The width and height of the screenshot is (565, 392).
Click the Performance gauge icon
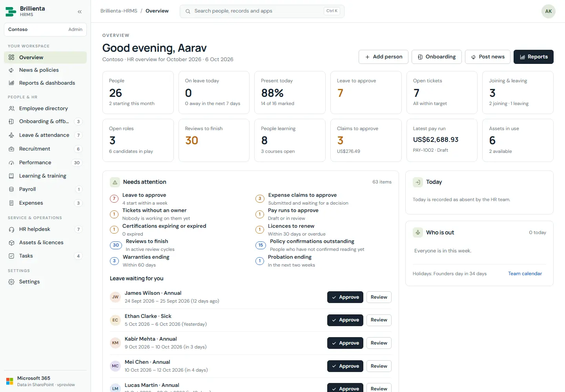(x=11, y=163)
